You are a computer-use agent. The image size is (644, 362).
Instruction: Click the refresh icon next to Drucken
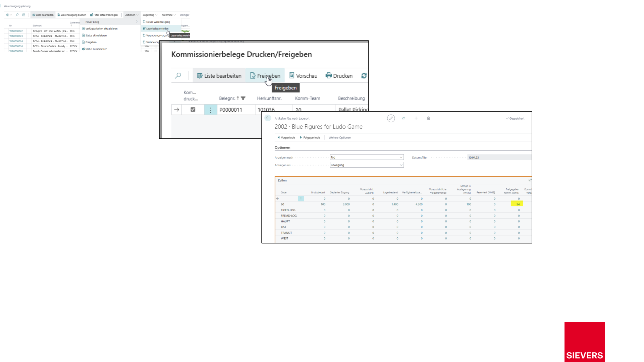click(x=364, y=76)
